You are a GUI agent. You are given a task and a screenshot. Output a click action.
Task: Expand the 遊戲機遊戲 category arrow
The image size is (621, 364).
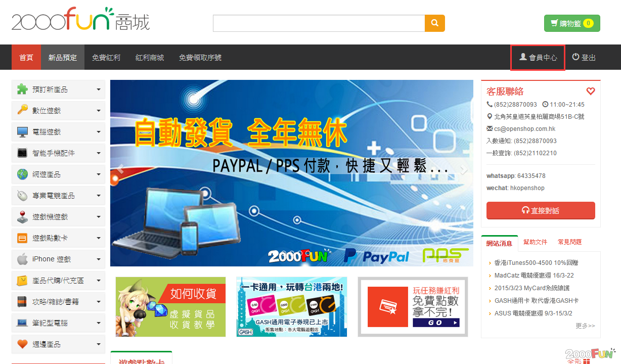pyautogui.click(x=98, y=217)
